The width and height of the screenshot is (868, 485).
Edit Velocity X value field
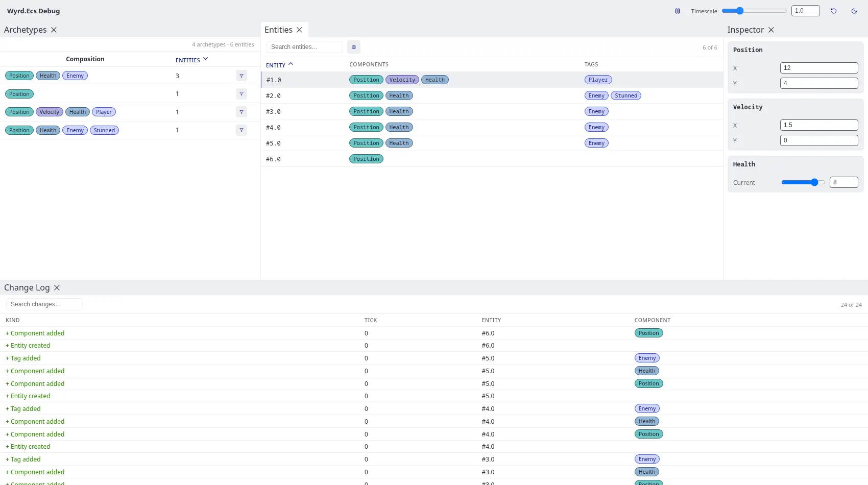tap(819, 125)
